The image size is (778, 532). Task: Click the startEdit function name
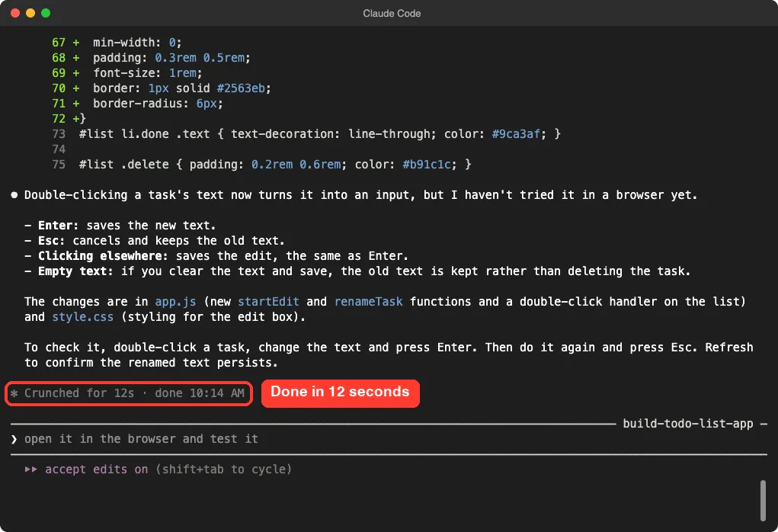(x=268, y=302)
